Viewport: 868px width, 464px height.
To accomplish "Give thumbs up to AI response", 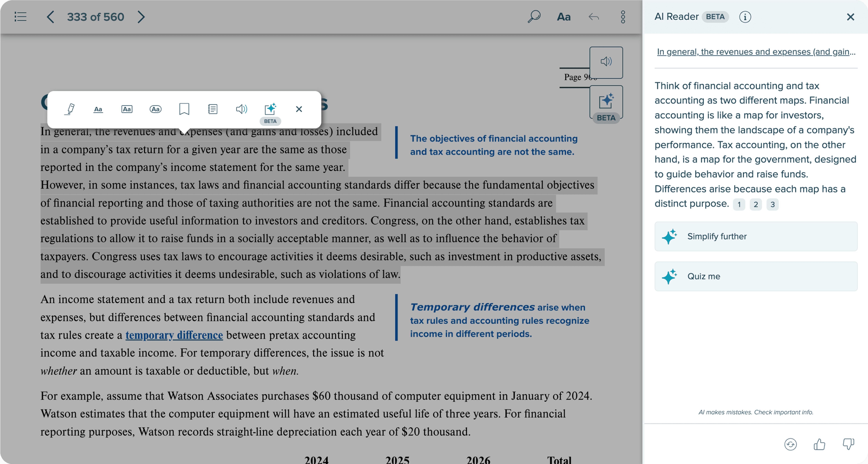I will [819, 444].
